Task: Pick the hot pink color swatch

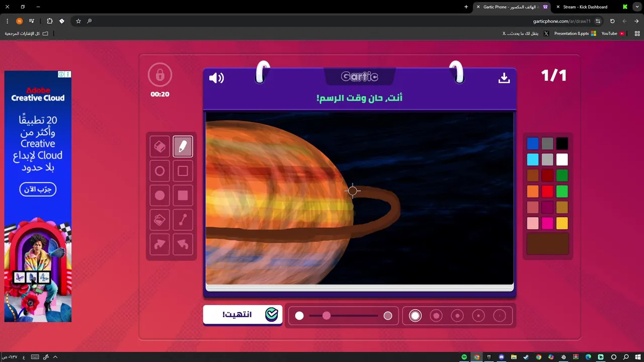Action: coord(547,223)
